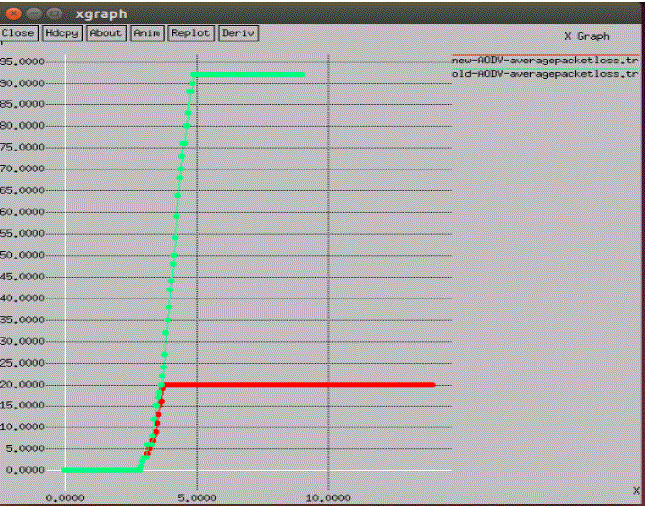Select the old-AODV-averagepacketloss.tr legend entry

pyautogui.click(x=545, y=74)
